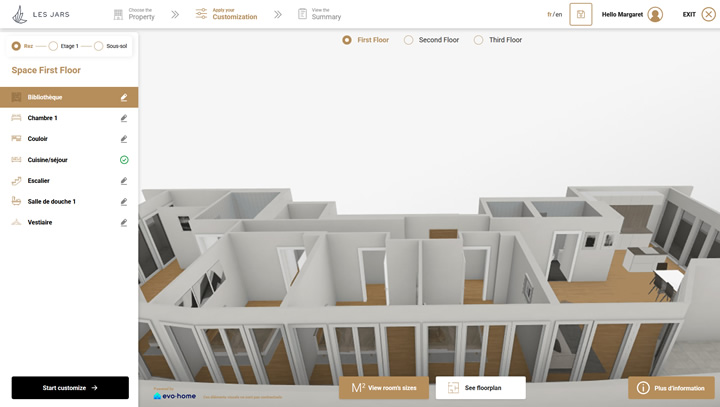
Task: Open the save icon in top bar
Action: click(581, 14)
